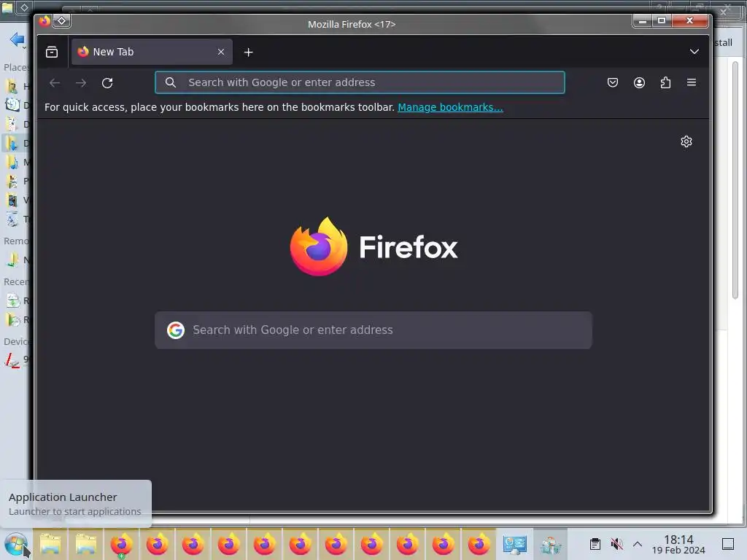Reload the current page
Viewport: 747px width, 560px height.
(x=107, y=83)
